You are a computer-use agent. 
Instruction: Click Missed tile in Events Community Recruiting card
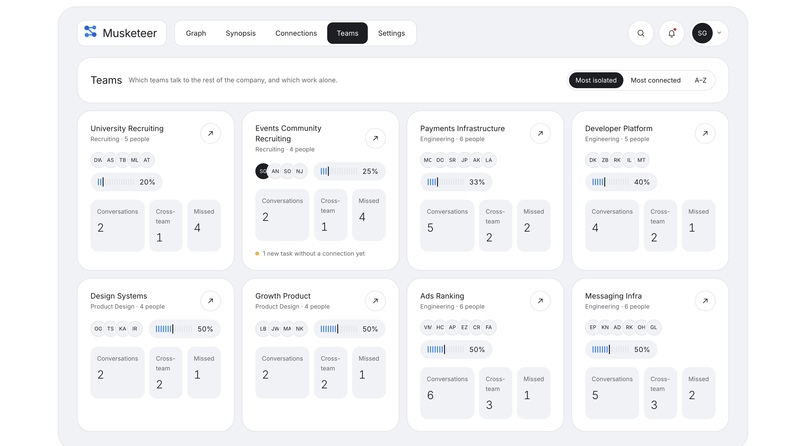coord(369,215)
